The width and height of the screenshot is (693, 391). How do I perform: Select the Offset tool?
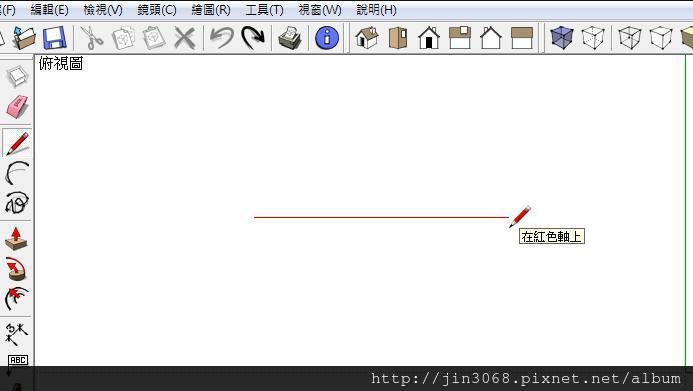pos(16,299)
